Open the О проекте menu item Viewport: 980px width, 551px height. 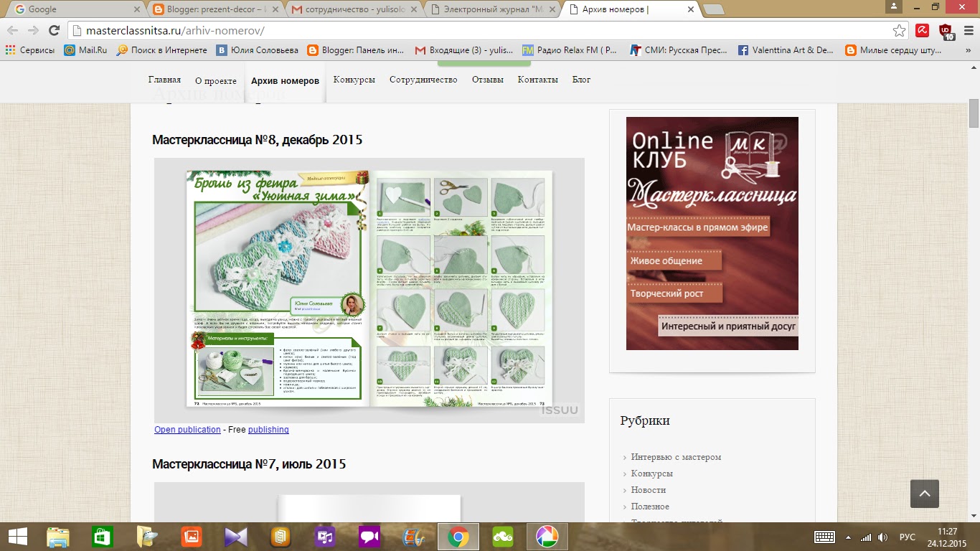pos(216,80)
